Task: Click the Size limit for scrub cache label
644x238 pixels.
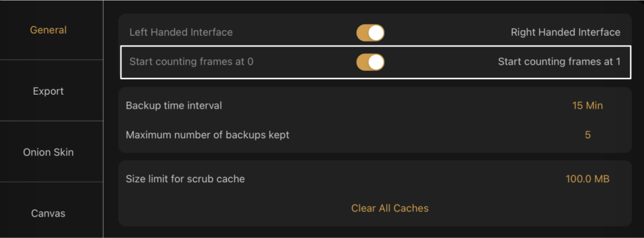Action: pyautogui.click(x=186, y=179)
